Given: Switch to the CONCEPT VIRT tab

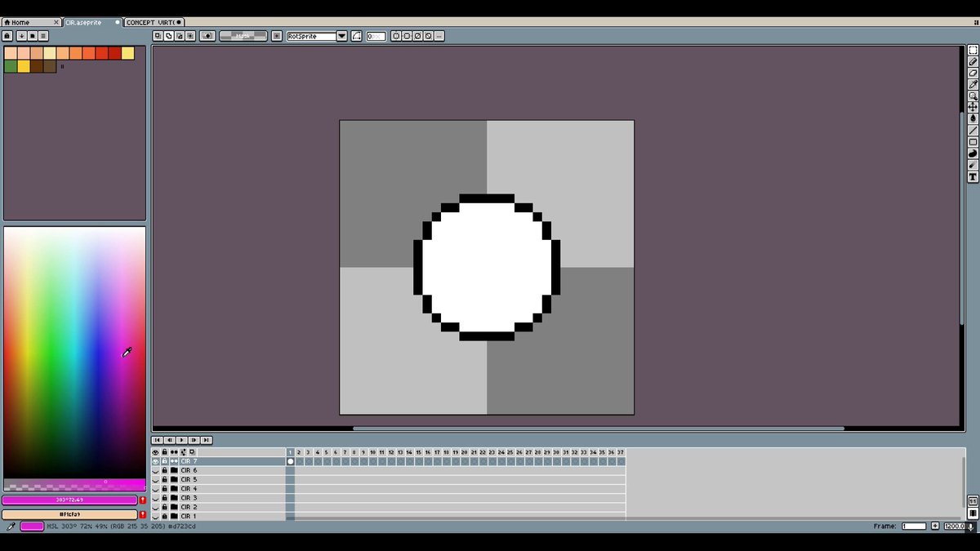Looking at the screenshot, I should [x=152, y=22].
